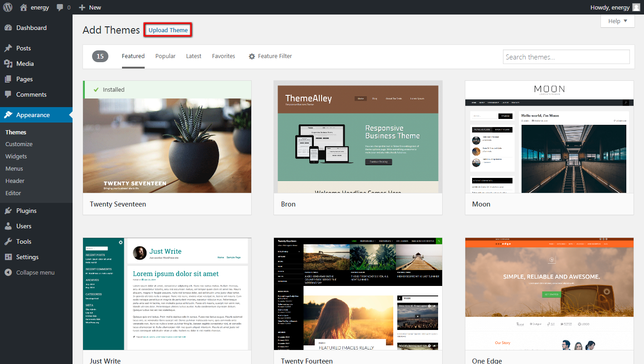Open the comments bubble icon in admin bar
This screenshot has width=644, height=364.
tap(60, 8)
